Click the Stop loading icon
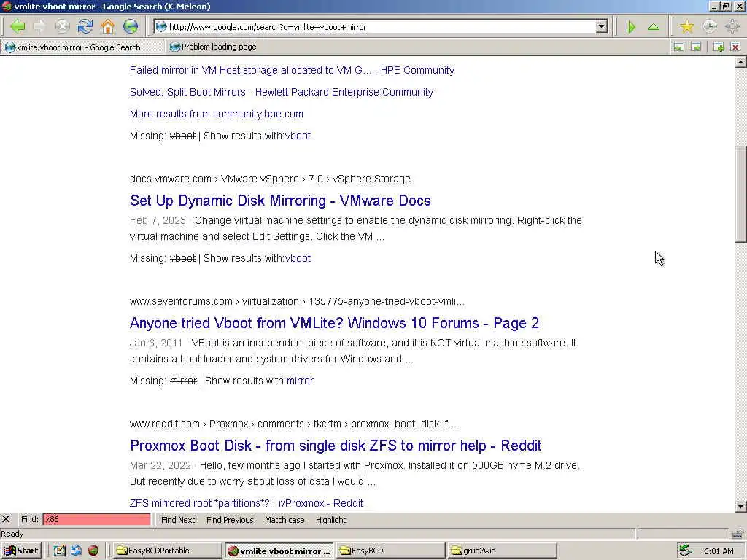This screenshot has height=560, width=747. point(63,27)
